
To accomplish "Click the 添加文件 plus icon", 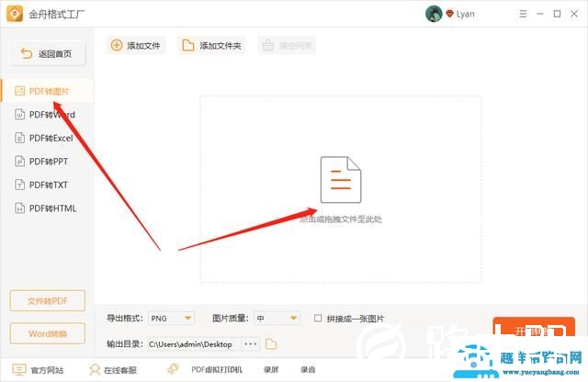I will click(117, 45).
